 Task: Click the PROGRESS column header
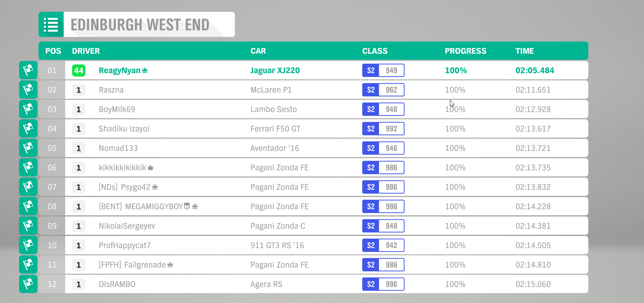[x=466, y=51]
